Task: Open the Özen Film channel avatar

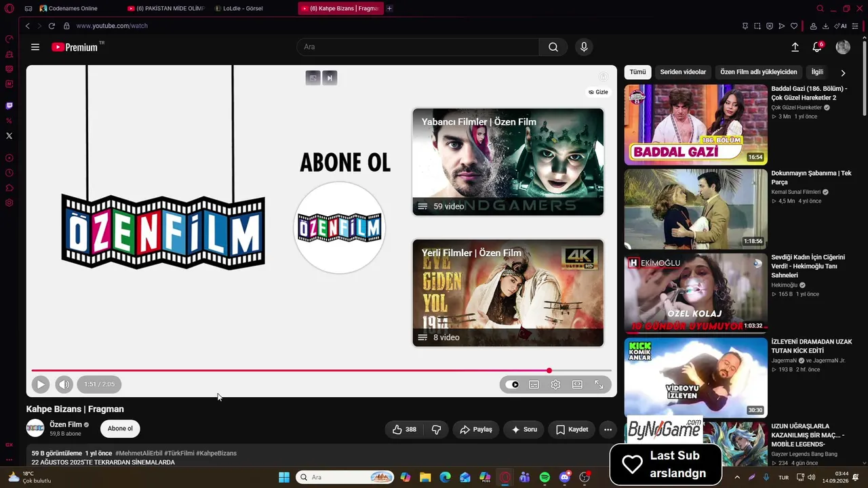Action: click(x=35, y=428)
